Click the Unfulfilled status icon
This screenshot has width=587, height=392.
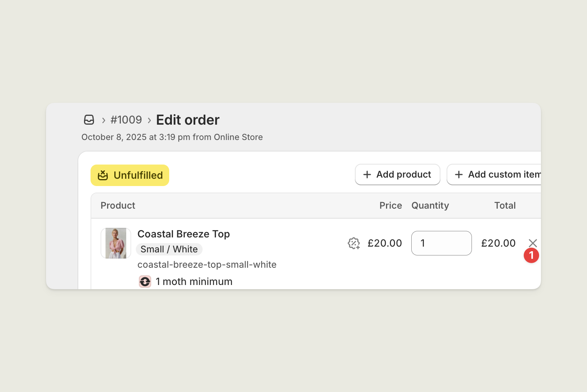(103, 175)
